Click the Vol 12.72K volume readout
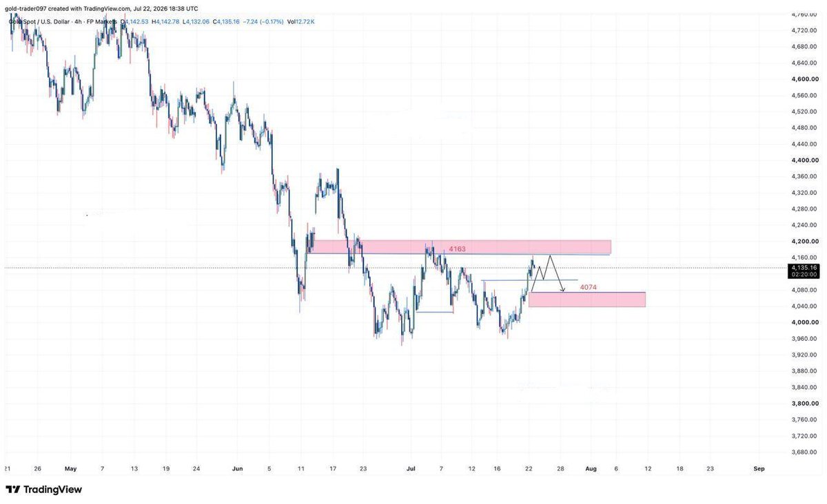Screen dimensions: 827x504 click(301, 22)
